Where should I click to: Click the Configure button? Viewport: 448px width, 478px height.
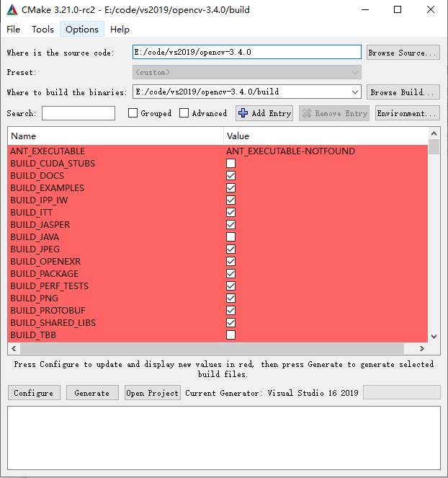coord(34,393)
